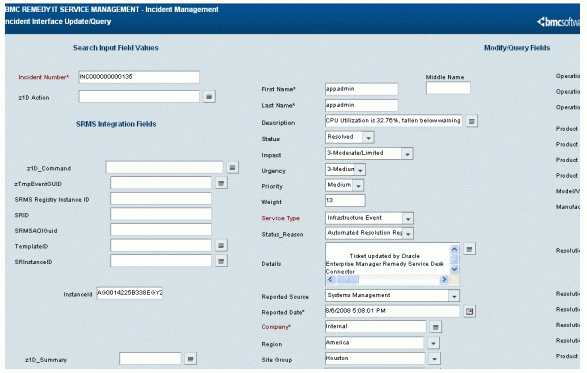587x373 pixels.
Task: Expand the Status_Reason dropdown
Action: (408, 234)
